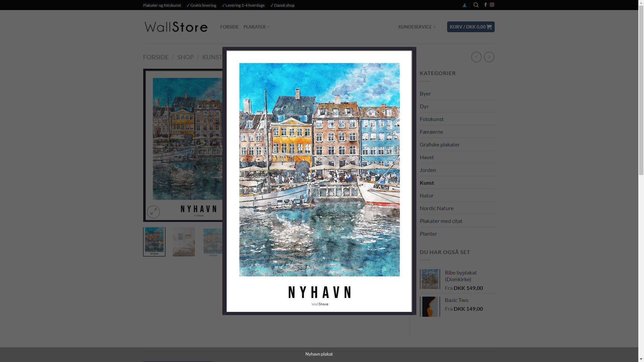Expand the Kundeservice dropdown menu

coord(417,27)
